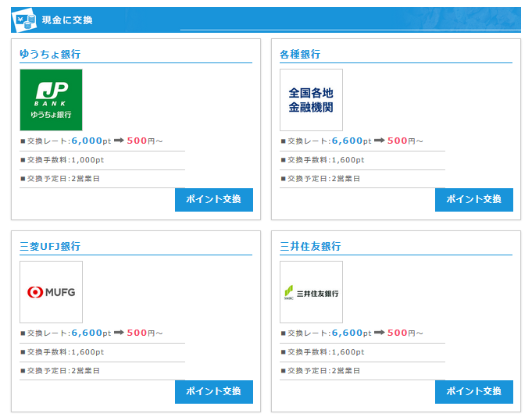Click ポイント交換 button for 三菱UFJ銀行

click(214, 391)
